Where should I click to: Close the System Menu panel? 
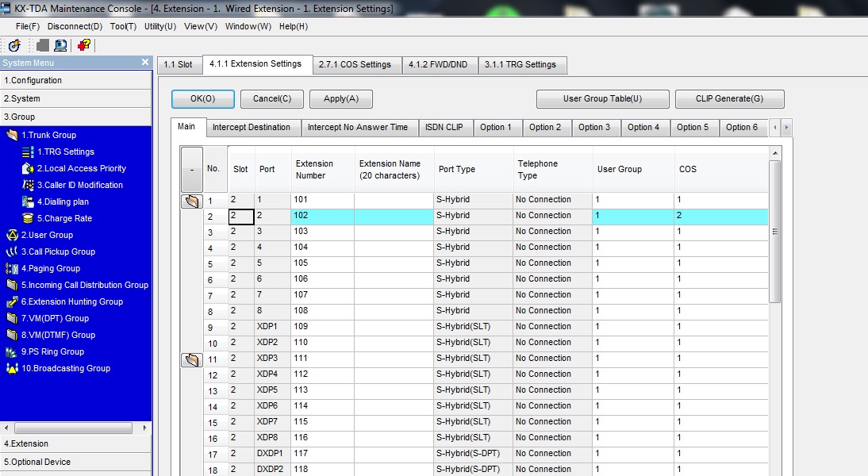145,62
